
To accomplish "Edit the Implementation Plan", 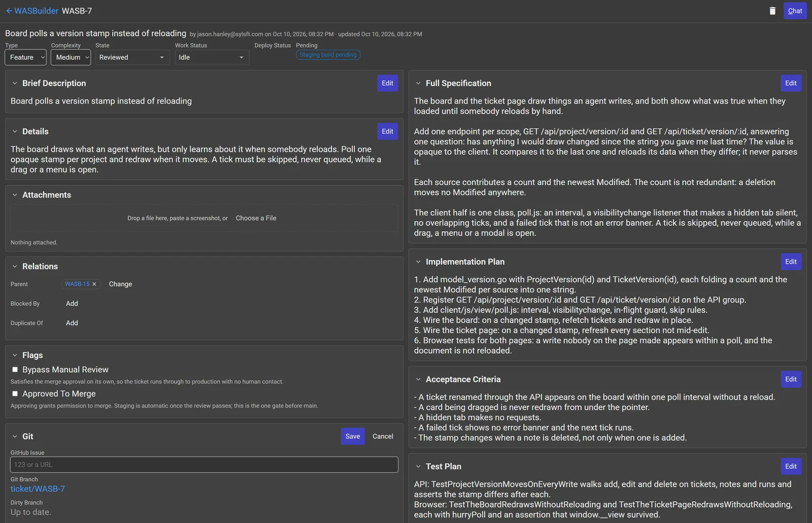I will [791, 262].
